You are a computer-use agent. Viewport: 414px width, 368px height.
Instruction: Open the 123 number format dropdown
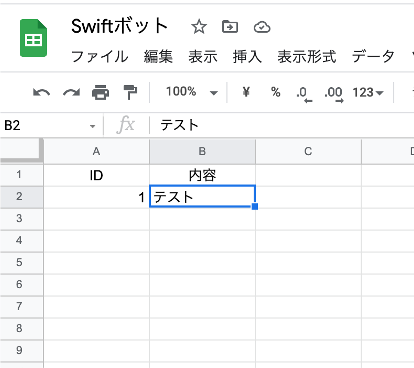click(368, 92)
